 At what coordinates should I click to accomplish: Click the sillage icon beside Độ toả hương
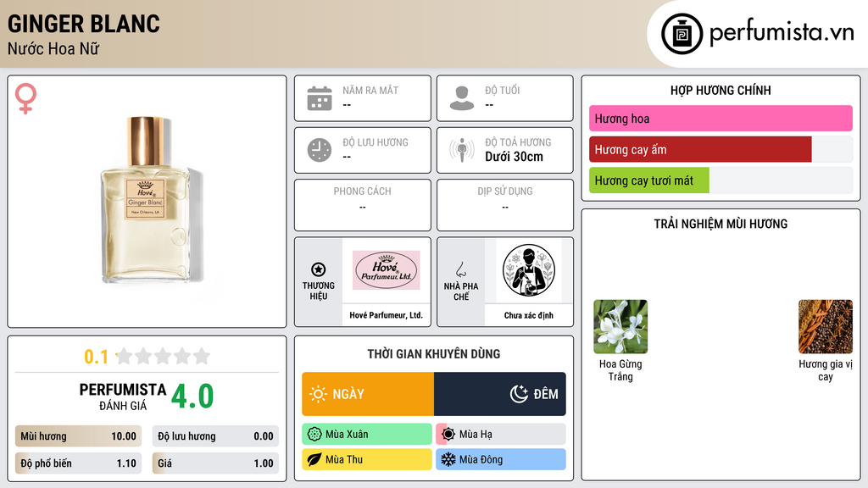pyautogui.click(x=462, y=150)
